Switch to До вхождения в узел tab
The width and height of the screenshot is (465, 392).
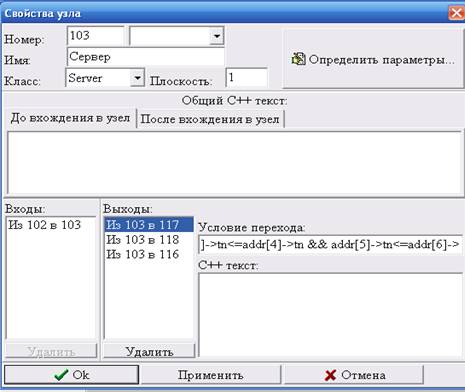[70, 118]
